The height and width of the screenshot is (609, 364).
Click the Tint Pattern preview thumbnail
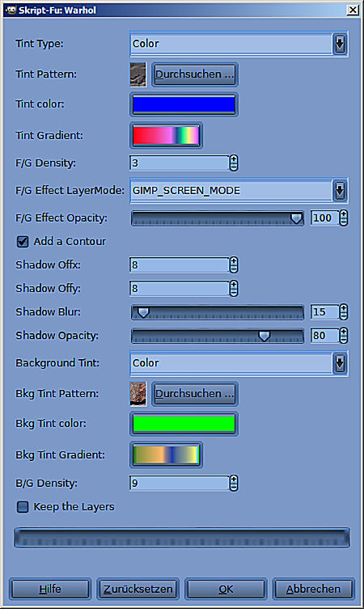pyautogui.click(x=138, y=74)
